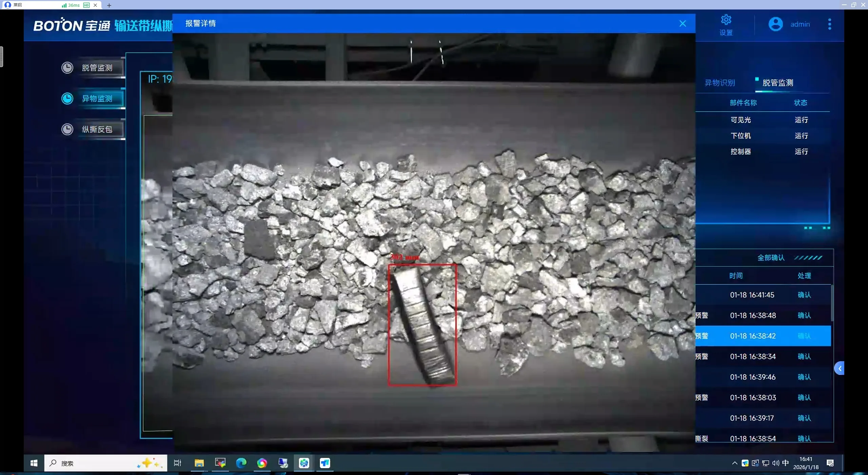This screenshot has height=475, width=868.
Task: Open the notification center icon
Action: [830, 463]
